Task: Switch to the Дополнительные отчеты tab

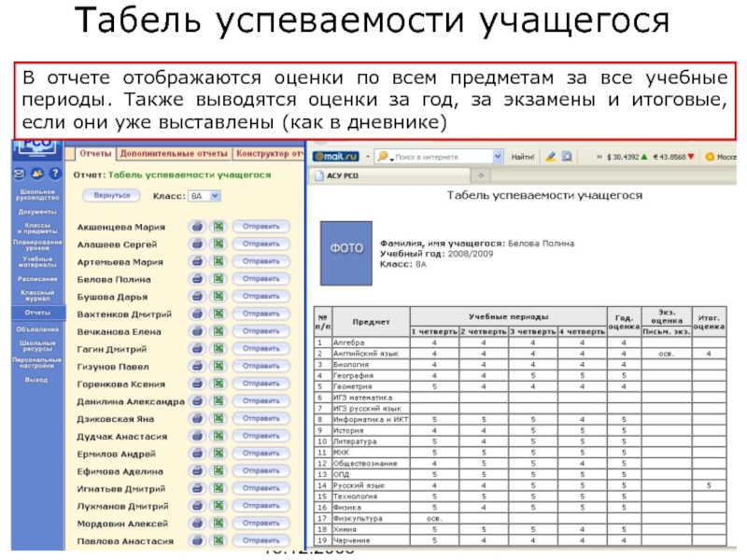Action: (x=174, y=153)
